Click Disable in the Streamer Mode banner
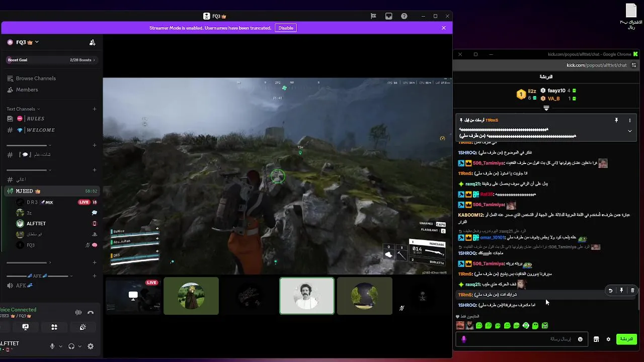Screen dimensions: 644x362 pos(286,28)
